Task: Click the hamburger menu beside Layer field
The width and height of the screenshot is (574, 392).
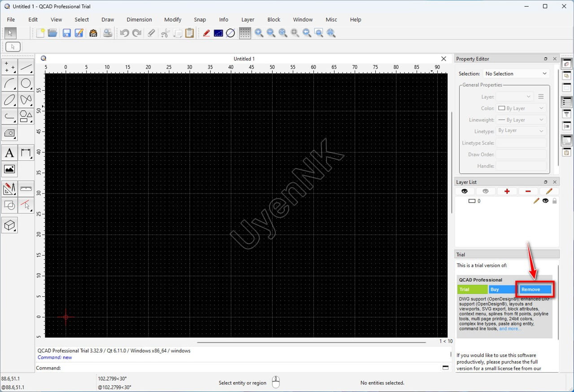Action: point(541,97)
